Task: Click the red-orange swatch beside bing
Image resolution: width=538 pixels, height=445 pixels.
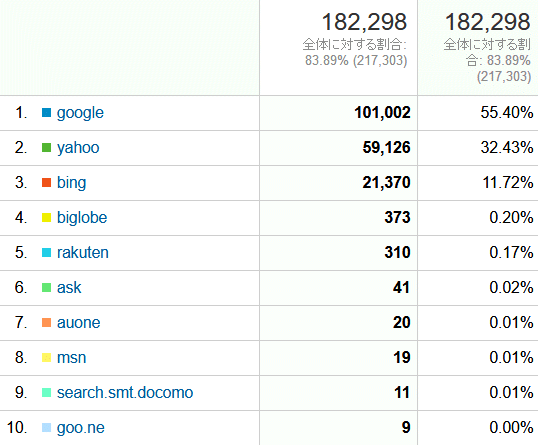Action: [46, 183]
